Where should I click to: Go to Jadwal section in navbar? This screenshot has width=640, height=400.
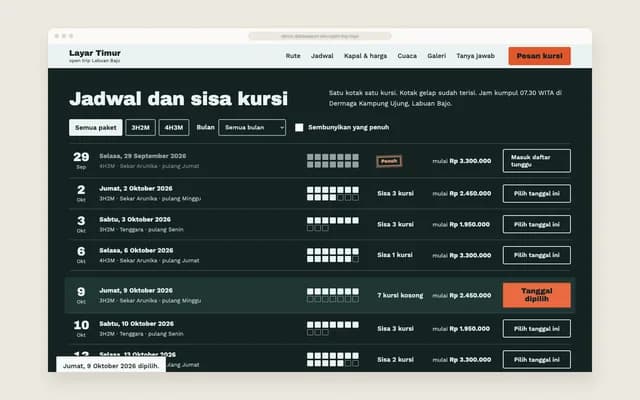(322, 56)
